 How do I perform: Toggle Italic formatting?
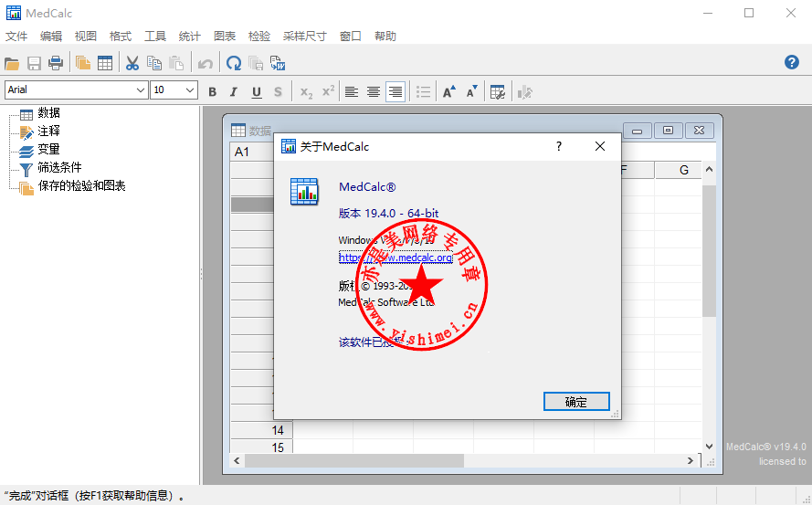[x=234, y=92]
